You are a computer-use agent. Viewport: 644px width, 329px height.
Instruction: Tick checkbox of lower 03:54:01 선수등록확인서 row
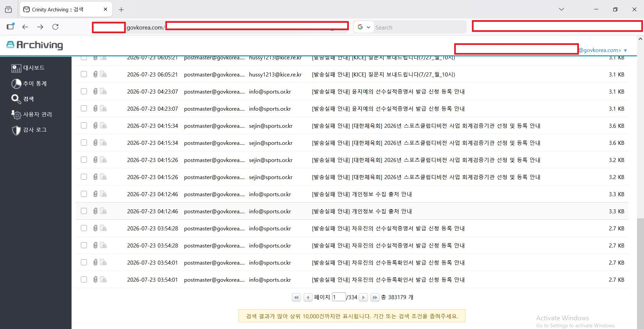pyautogui.click(x=84, y=279)
